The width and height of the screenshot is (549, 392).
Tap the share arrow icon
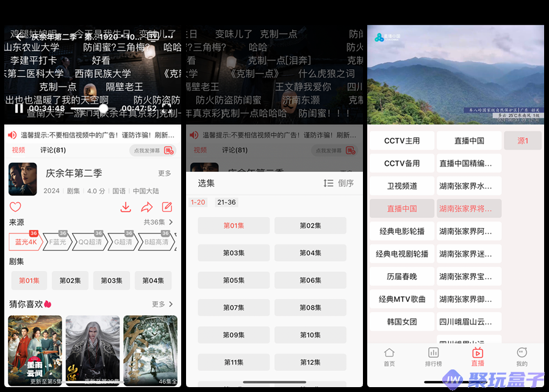click(x=146, y=207)
